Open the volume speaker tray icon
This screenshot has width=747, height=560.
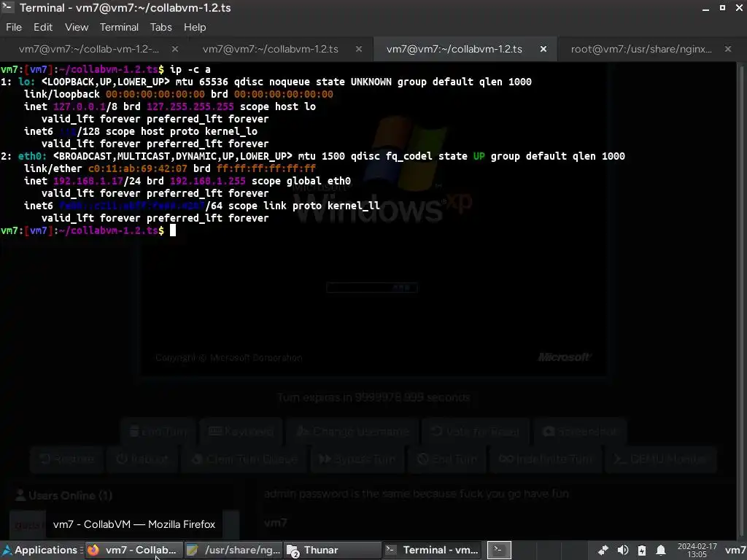tap(623, 551)
